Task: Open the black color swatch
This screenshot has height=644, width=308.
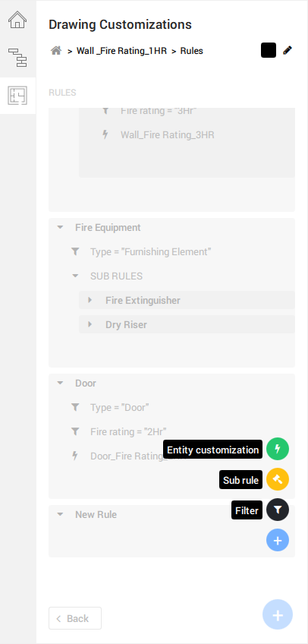Action: 269,50
